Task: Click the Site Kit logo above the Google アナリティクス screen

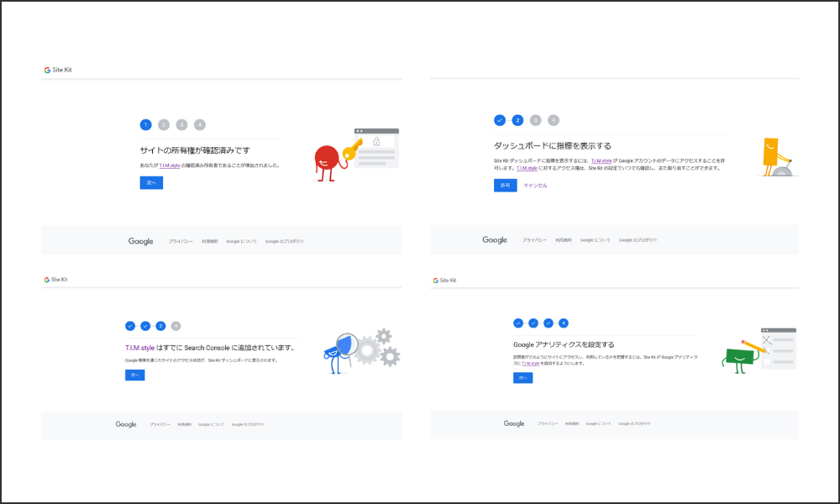Action: pyautogui.click(x=444, y=281)
